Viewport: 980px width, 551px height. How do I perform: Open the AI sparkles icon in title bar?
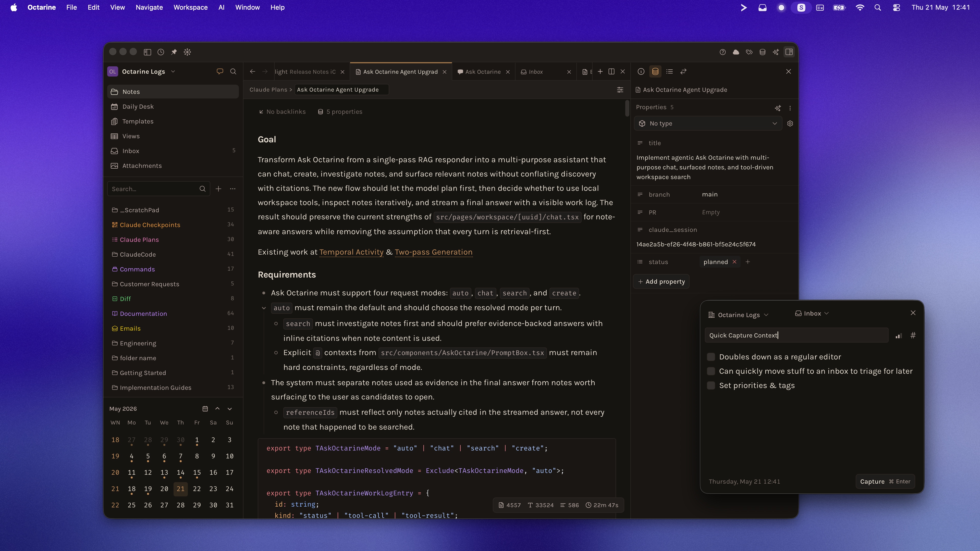coord(776,52)
